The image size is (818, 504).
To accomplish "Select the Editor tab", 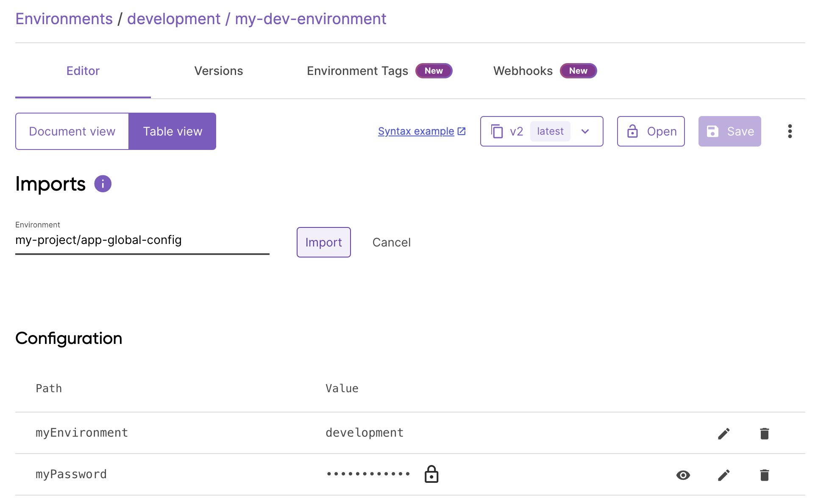I will coord(83,71).
